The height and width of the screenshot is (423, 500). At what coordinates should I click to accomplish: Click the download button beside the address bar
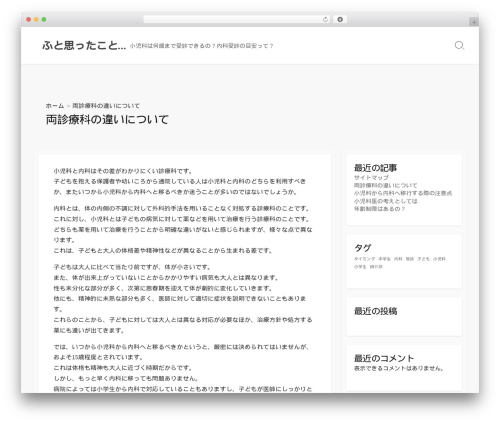(x=340, y=19)
